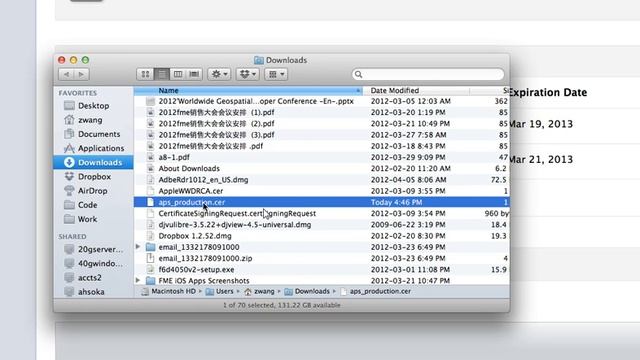Select f6d4050v2-setup.exe file
Image resolution: width=640 pixels, height=360 pixels.
[x=322, y=269]
